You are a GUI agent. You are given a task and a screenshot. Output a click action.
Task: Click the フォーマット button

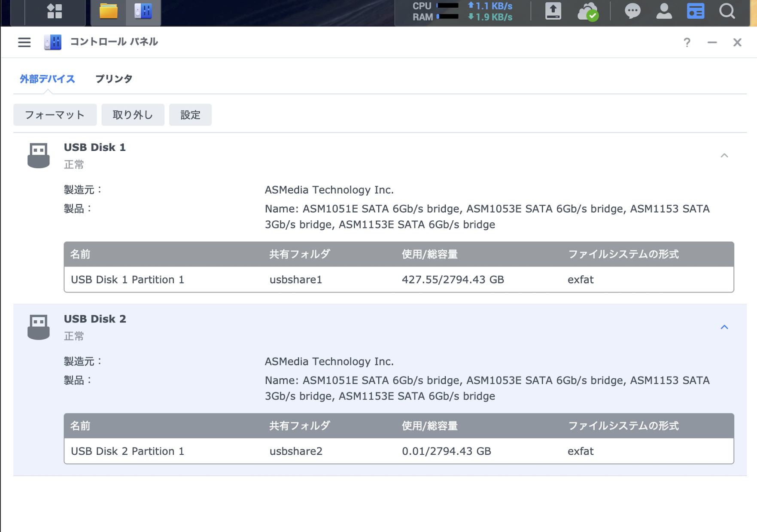pos(55,115)
